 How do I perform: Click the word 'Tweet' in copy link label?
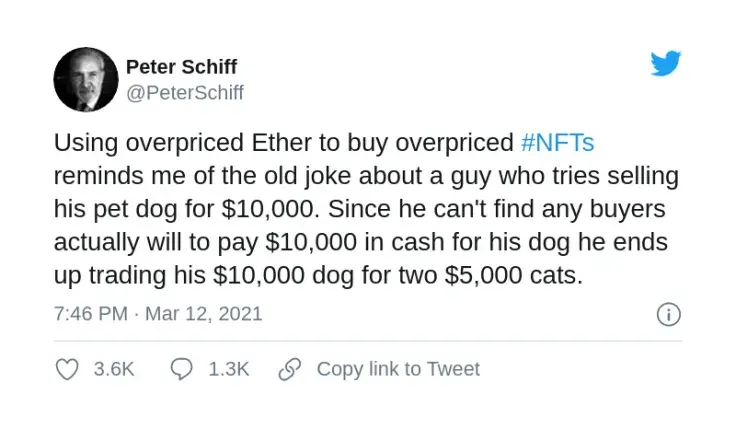pyautogui.click(x=453, y=369)
